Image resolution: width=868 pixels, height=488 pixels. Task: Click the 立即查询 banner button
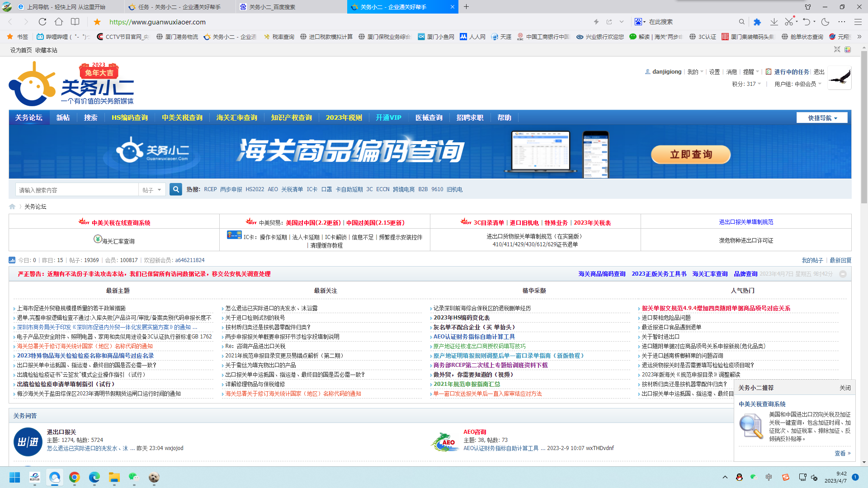pyautogui.click(x=691, y=155)
